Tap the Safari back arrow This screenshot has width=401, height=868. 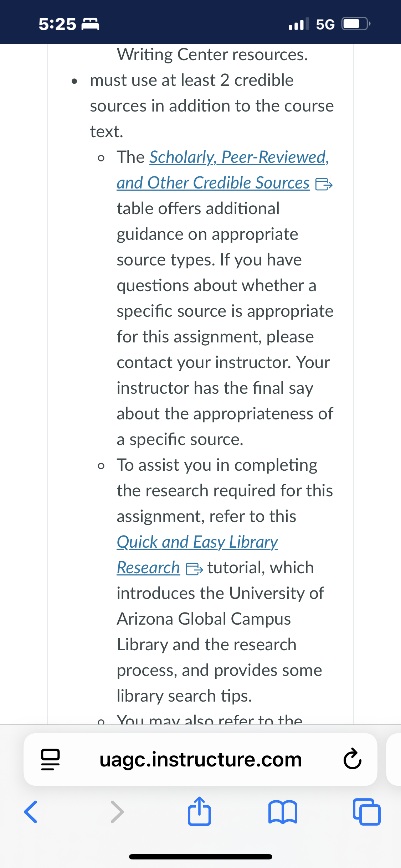coord(31,812)
